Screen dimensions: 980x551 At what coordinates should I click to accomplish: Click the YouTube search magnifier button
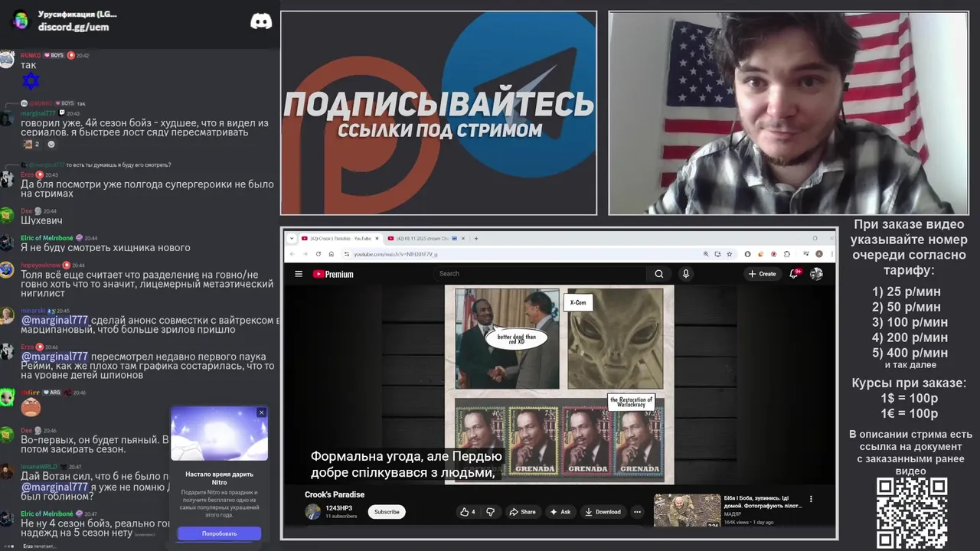click(659, 274)
